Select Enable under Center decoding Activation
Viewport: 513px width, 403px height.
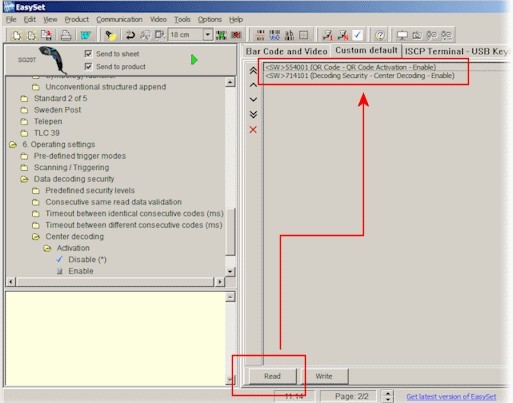coord(81,271)
